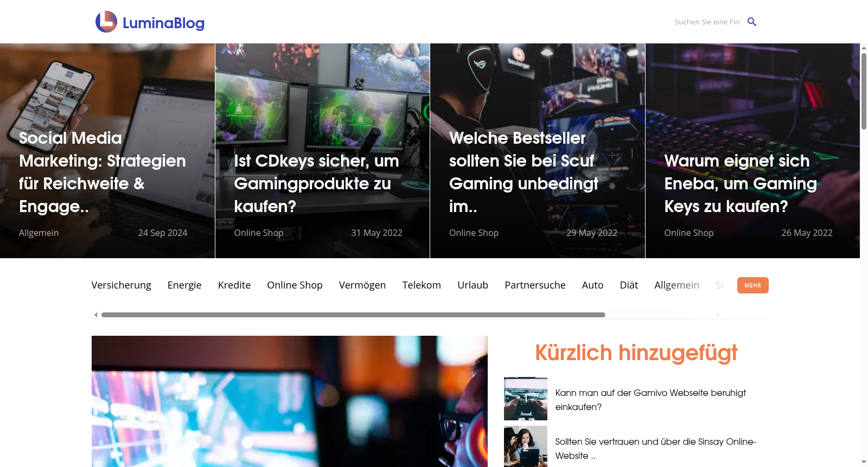Viewport: 868px width, 467px height.
Task: Click Online Shop label on Eneba card
Action: (689, 233)
